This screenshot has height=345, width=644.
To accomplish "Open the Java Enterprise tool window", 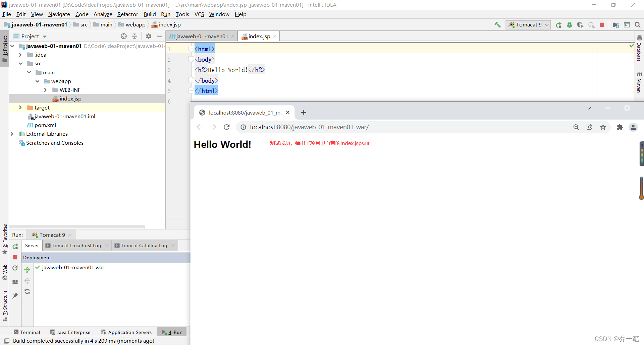I will point(70,332).
